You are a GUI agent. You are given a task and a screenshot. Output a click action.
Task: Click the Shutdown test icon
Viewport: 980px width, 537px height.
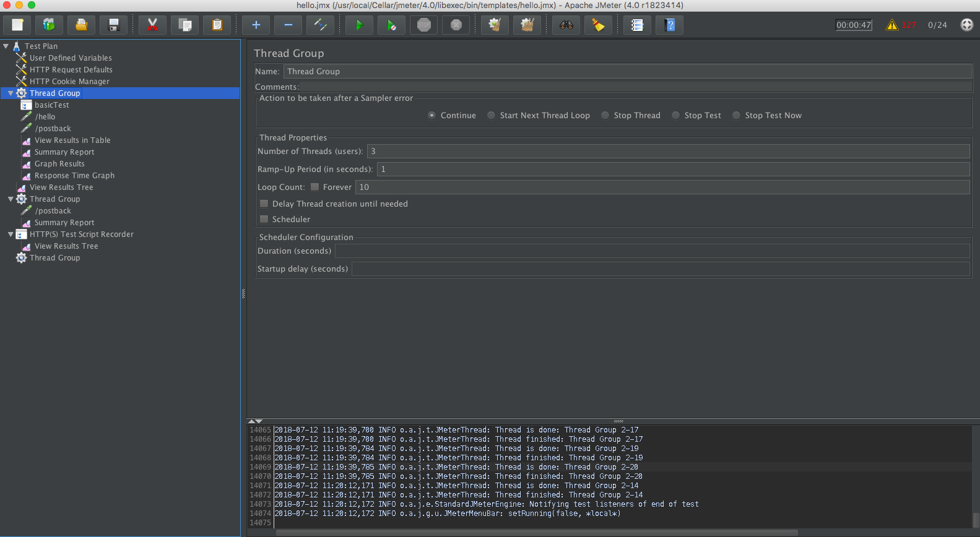pyautogui.click(x=456, y=25)
